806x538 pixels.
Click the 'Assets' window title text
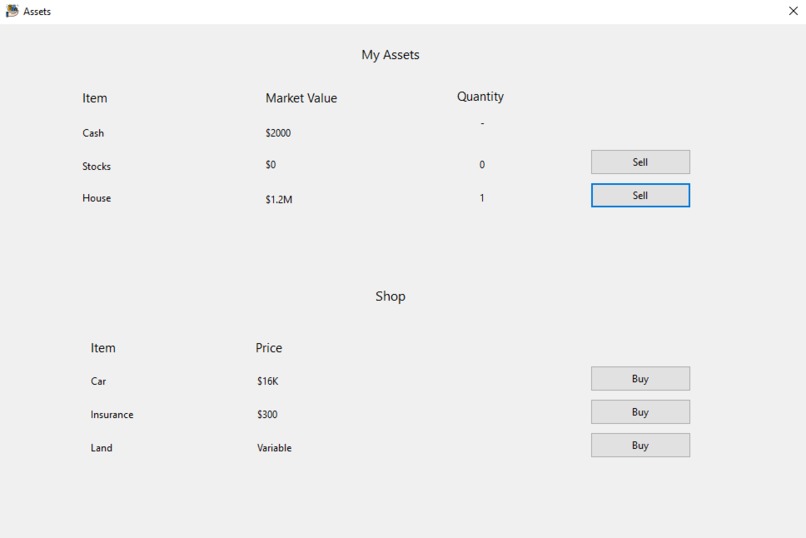37,11
